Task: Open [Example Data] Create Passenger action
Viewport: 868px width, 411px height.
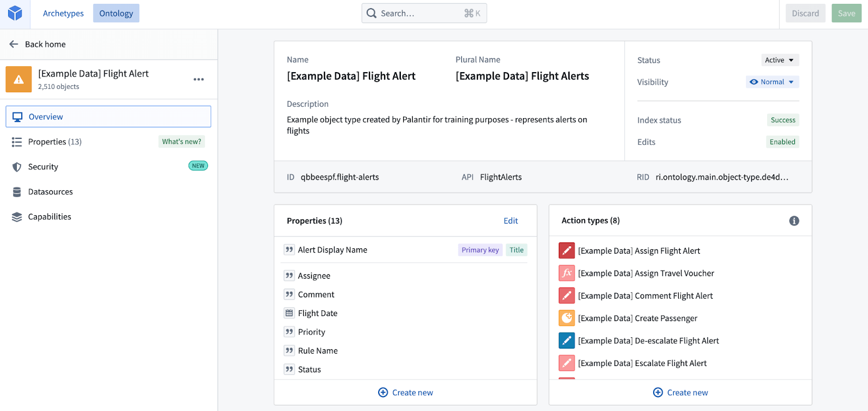Action: click(638, 318)
